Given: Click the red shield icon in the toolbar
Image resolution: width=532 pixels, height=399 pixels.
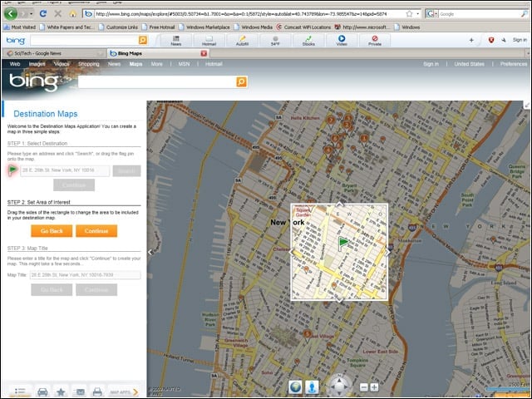Looking at the screenshot, I should point(491,40).
